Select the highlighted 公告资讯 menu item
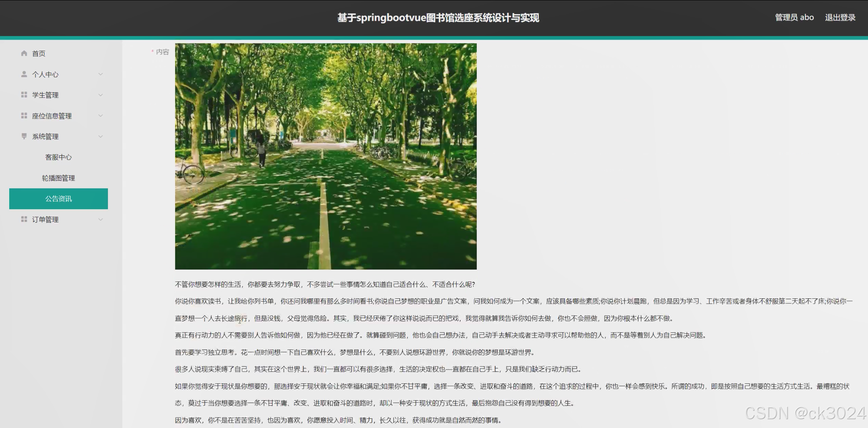 point(58,199)
